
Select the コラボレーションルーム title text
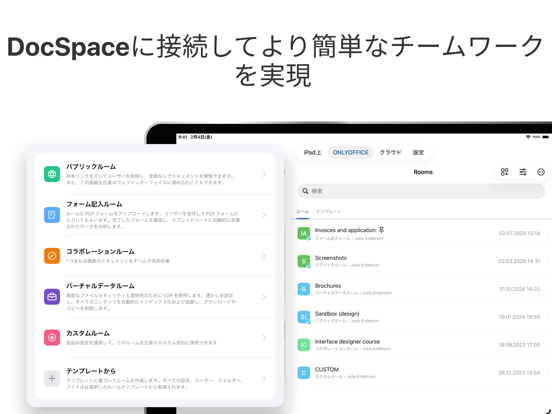click(100, 251)
